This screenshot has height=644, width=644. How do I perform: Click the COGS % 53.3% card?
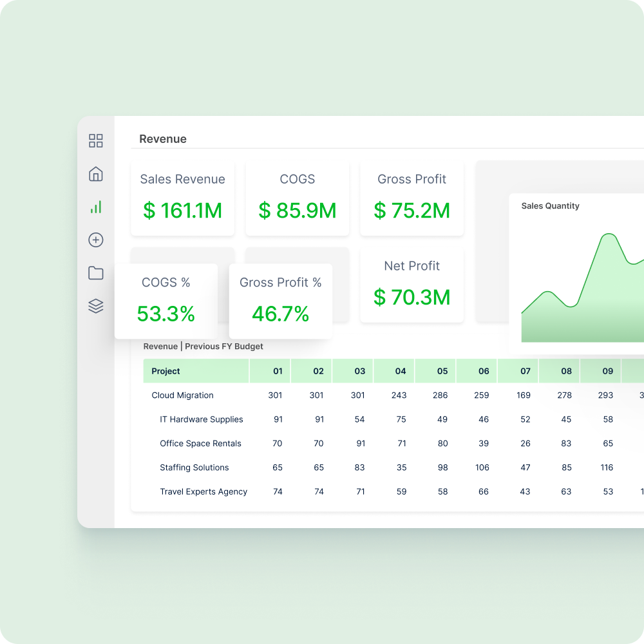pos(166,301)
